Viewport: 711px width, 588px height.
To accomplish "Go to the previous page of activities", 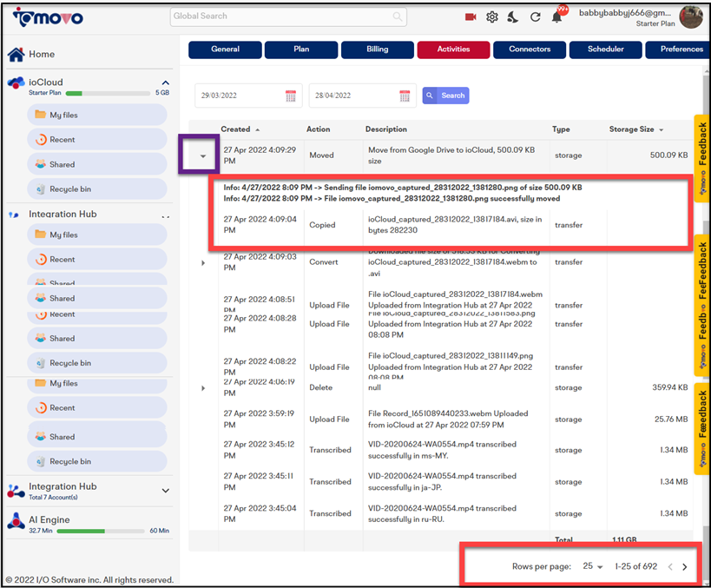I will pyautogui.click(x=670, y=566).
